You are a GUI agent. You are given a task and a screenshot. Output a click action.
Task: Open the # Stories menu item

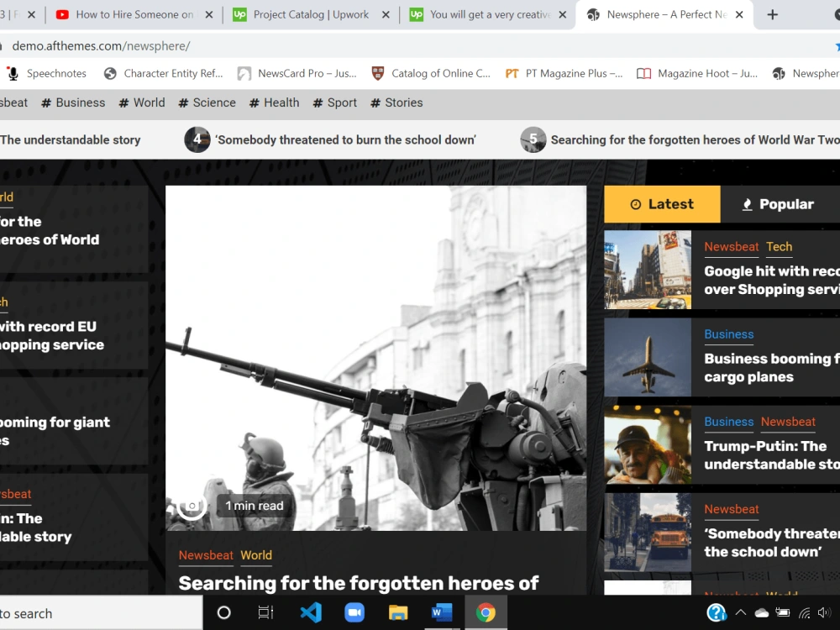click(x=397, y=102)
